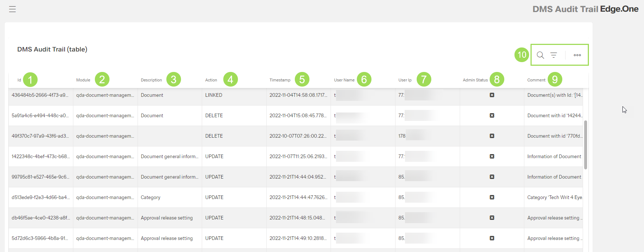Toggle Admin Status box in Category row

492,197
